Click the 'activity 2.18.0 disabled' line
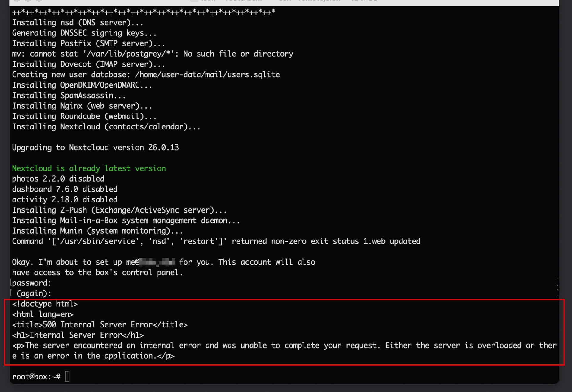Screen dimensions: 572x392 [x=65, y=200]
